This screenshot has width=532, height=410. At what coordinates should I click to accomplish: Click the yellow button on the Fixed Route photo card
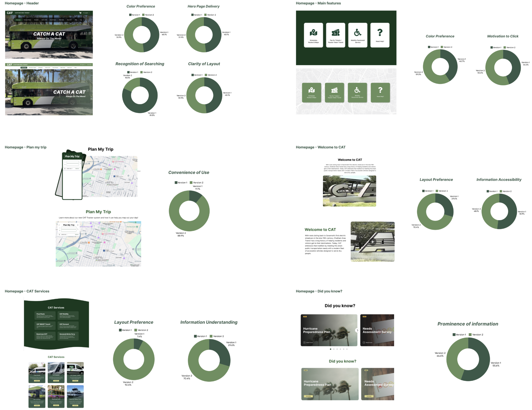click(x=37, y=381)
